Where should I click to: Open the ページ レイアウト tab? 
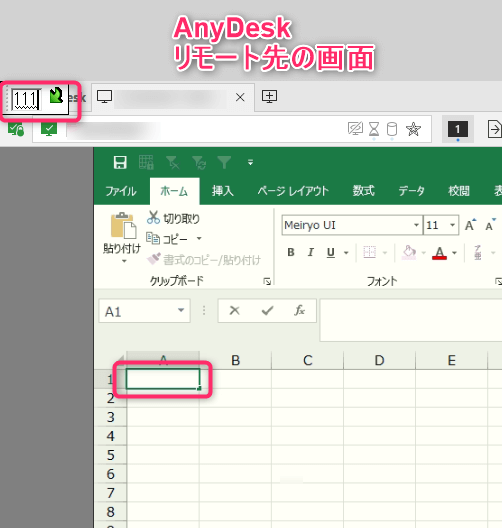293,191
